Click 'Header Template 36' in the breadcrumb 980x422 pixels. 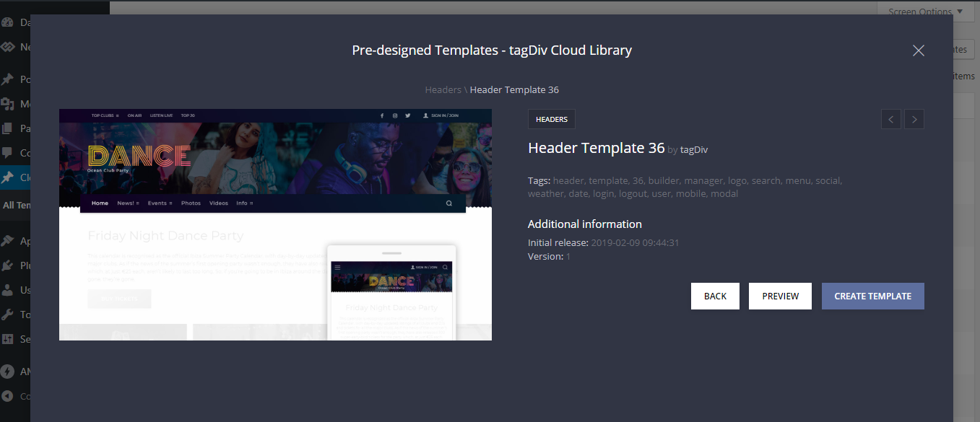click(x=514, y=89)
